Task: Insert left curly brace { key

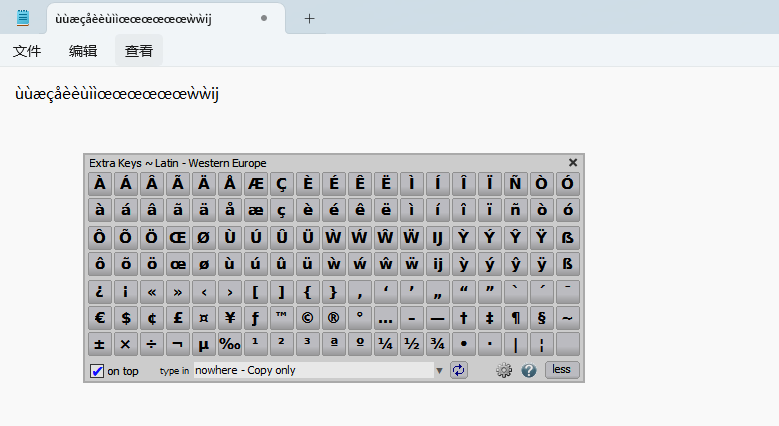Action: [x=308, y=292]
